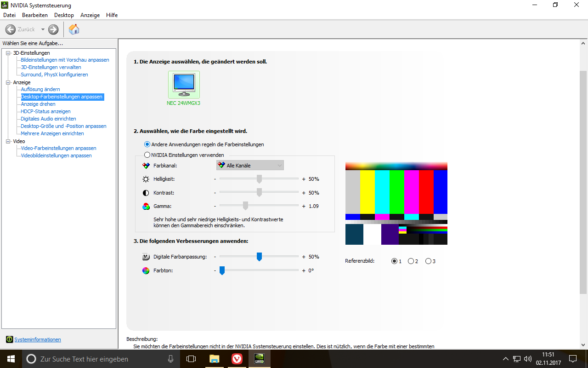
Task: Open the Home icon in toolbar
Action: tap(74, 29)
